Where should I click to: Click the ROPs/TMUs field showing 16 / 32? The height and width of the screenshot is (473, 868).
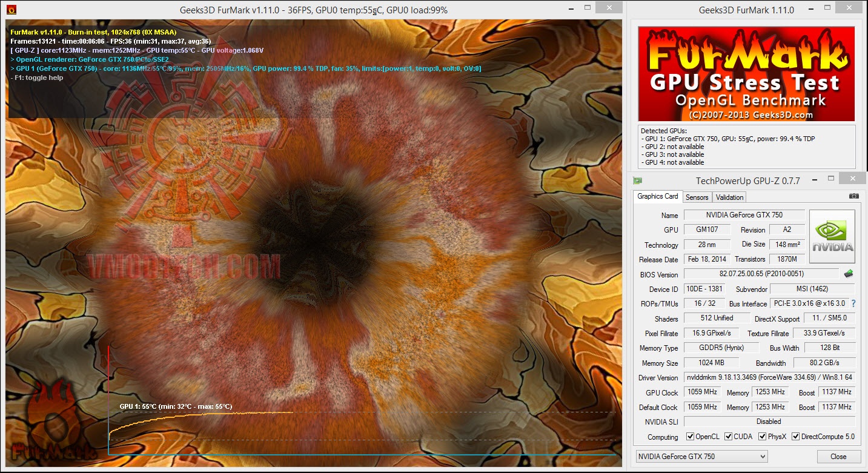[704, 303]
